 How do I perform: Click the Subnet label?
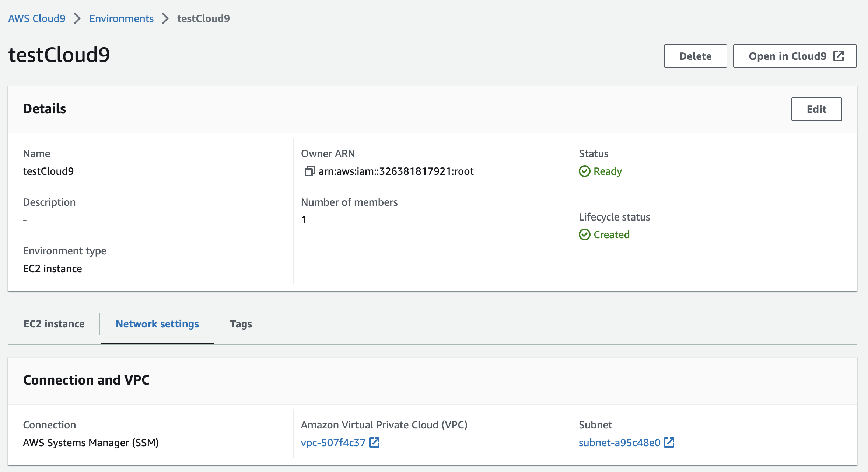coord(595,425)
